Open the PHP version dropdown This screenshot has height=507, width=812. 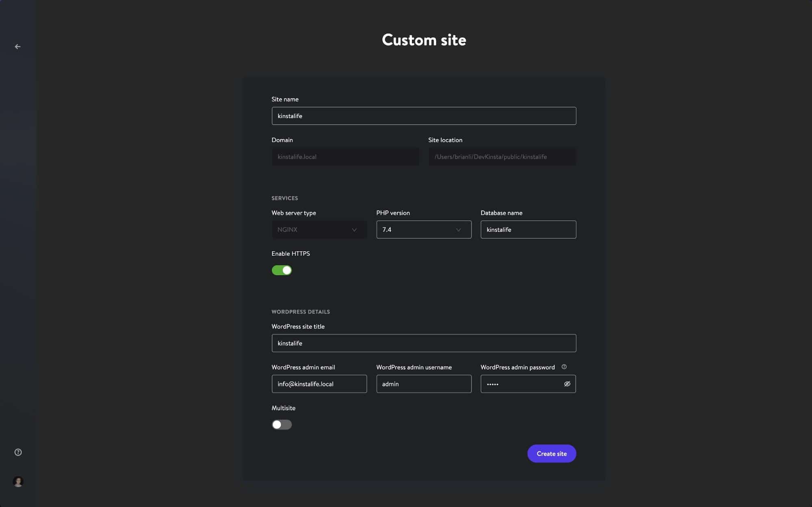pos(424,229)
